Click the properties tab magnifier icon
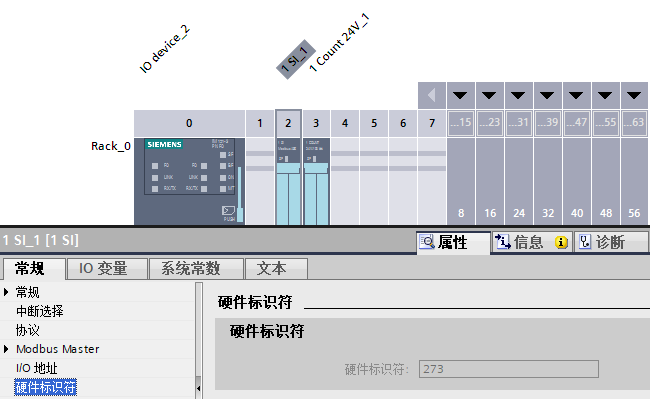 (427, 242)
